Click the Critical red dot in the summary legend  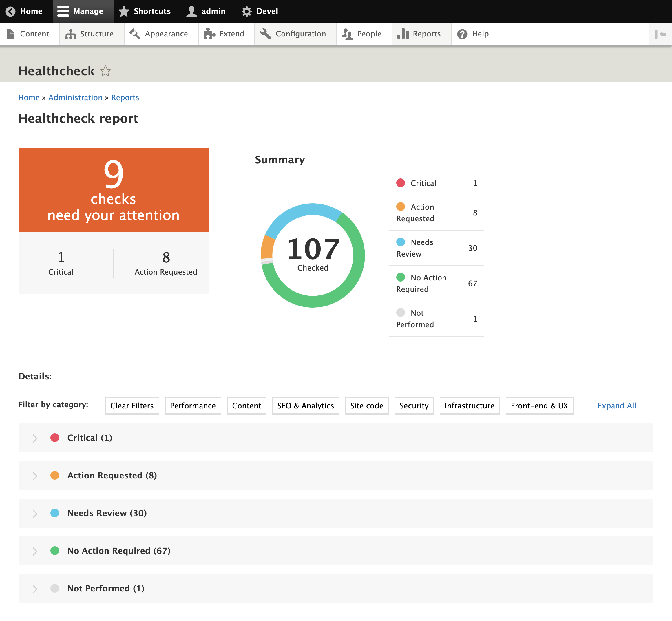point(401,183)
